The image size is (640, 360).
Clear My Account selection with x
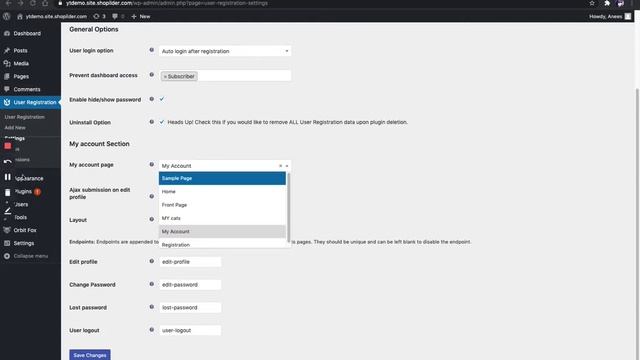coord(280,166)
